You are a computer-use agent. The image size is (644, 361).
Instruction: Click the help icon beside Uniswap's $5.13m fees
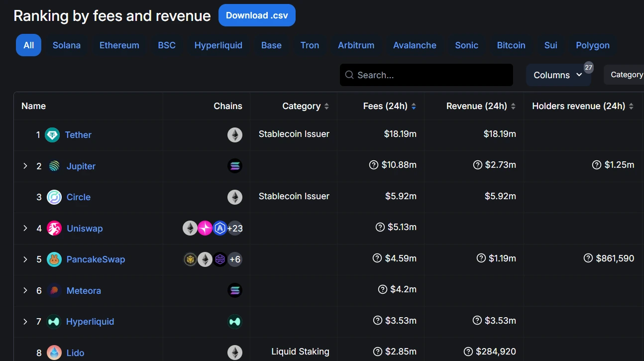pyautogui.click(x=380, y=227)
